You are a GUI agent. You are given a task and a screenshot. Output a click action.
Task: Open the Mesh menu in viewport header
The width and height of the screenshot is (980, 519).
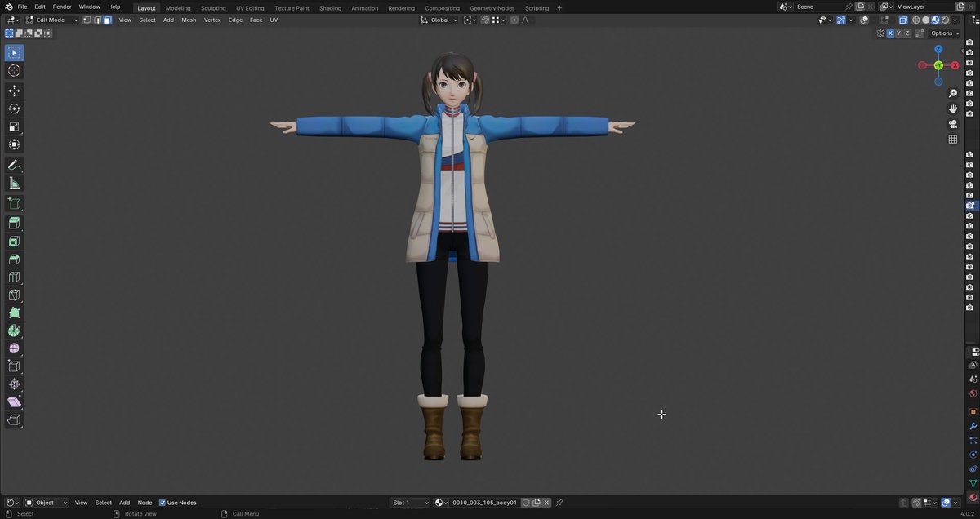point(189,20)
